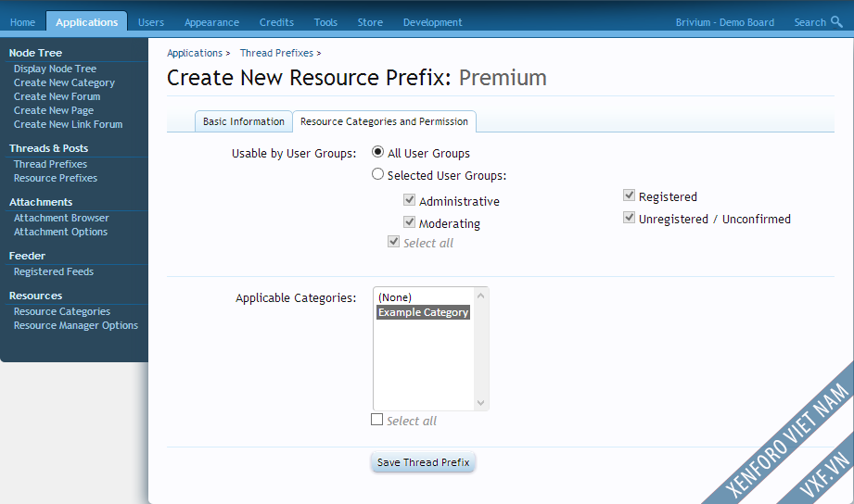Select All User Groups radio button

pos(377,152)
